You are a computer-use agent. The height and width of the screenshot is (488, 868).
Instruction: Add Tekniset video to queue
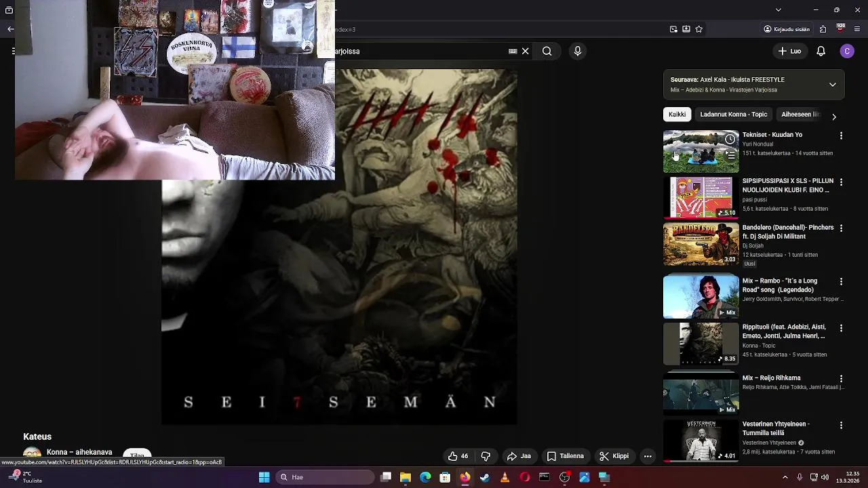pos(730,155)
